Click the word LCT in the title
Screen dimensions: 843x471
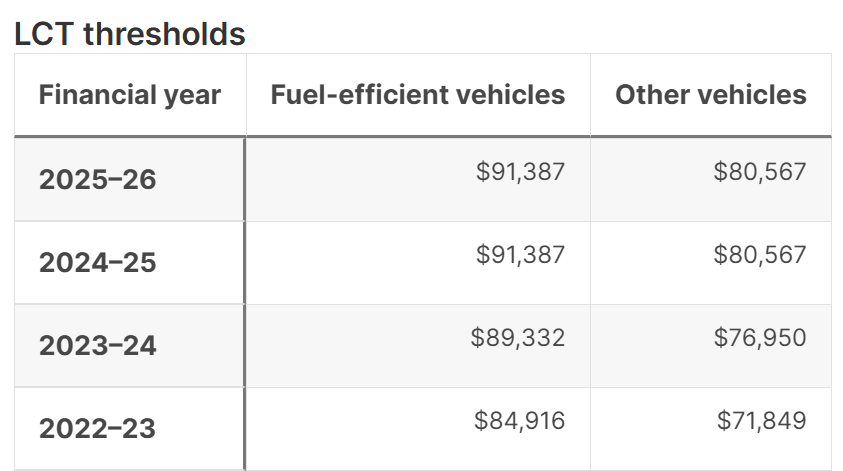pyautogui.click(x=45, y=33)
